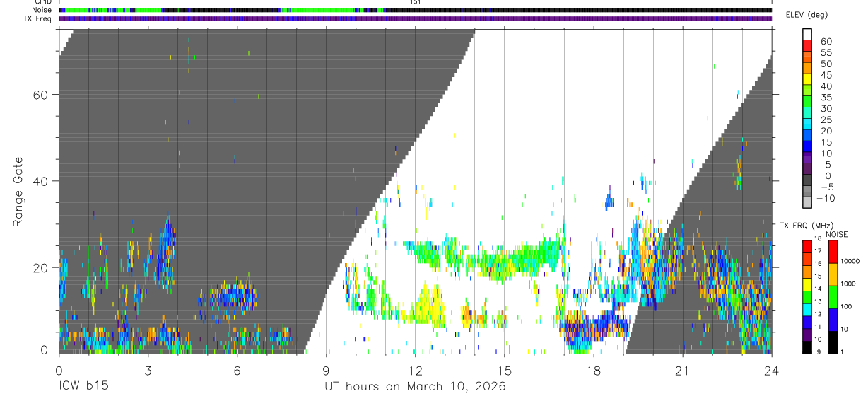Click the 'Noise' strip label at top left

click(x=42, y=10)
